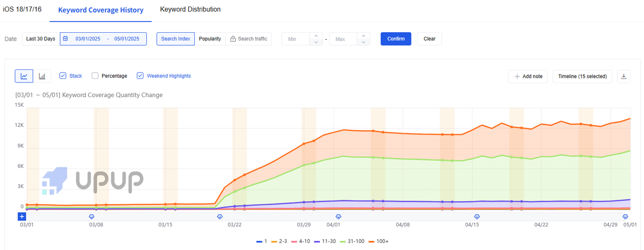Viewport: 644px width, 250px height.
Task: Disable Weekend Highlights checkbox
Action: coord(140,76)
